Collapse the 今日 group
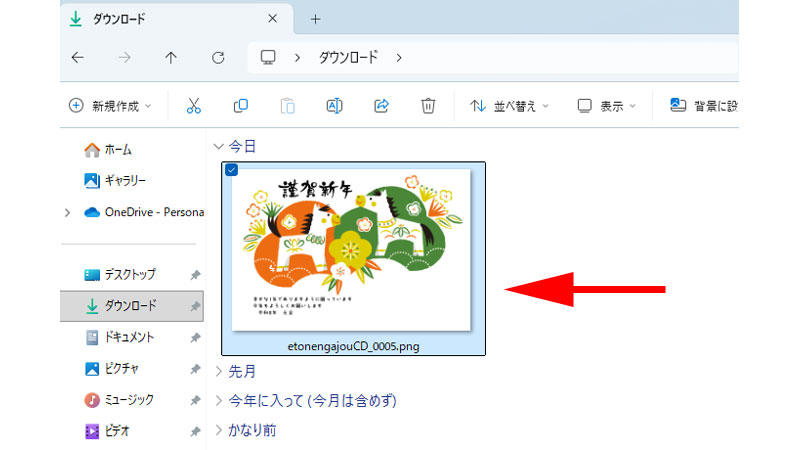This screenshot has height=450, width=800. point(219,146)
